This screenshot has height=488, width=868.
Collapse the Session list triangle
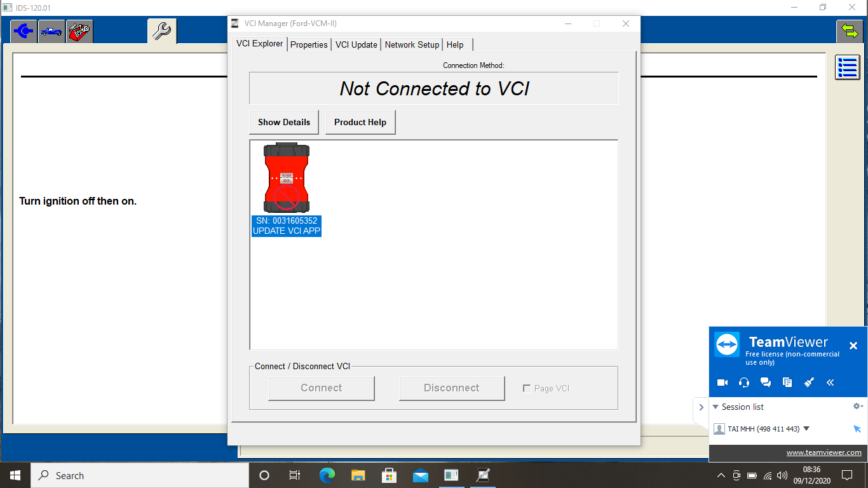point(715,407)
